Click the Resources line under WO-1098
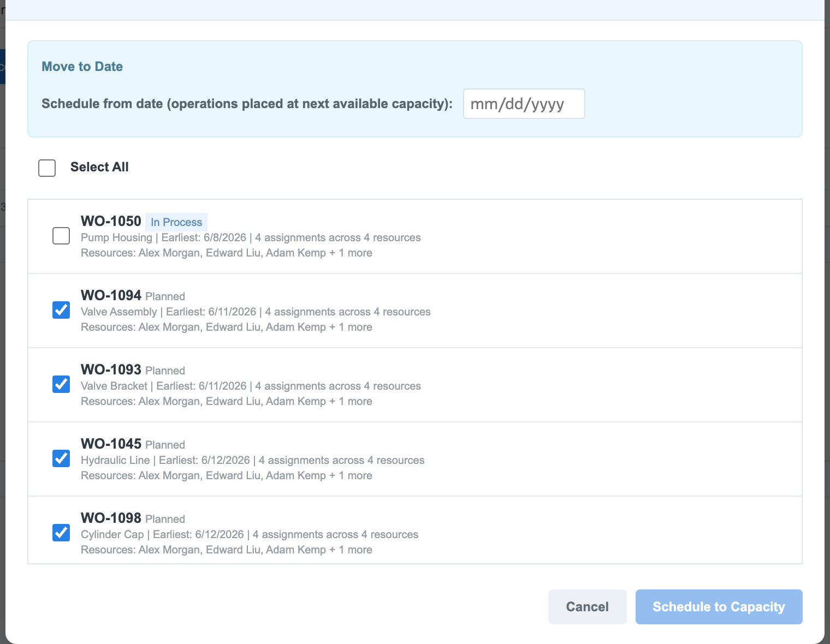The height and width of the screenshot is (644, 830). (x=227, y=550)
